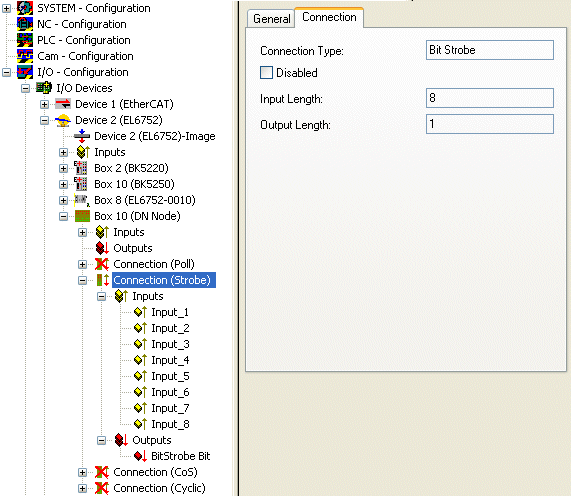The width and height of the screenshot is (571, 496).
Task: Click the Connection (Cyclic) disabled icon
Action: point(102,488)
